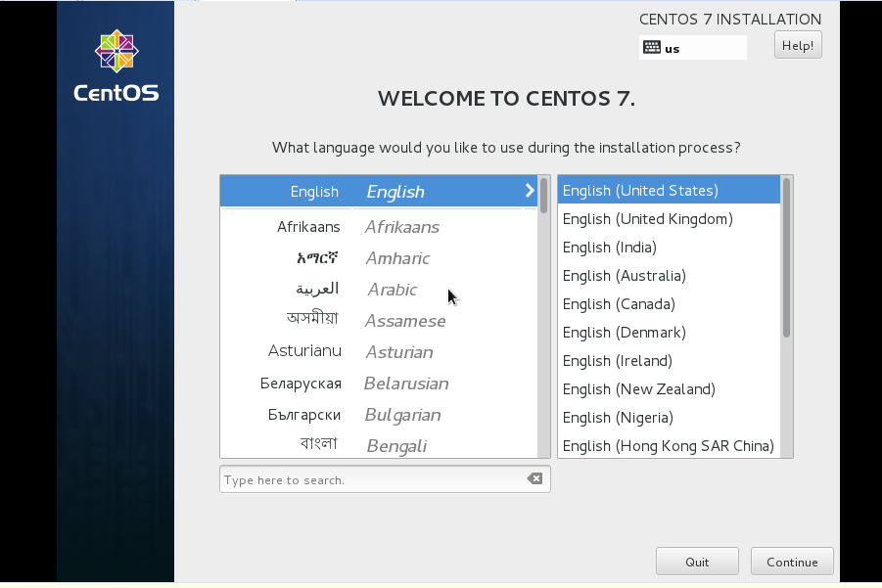Viewport: 882px width, 588px height.
Task: Select Belarusian language entry
Action: [x=379, y=384]
